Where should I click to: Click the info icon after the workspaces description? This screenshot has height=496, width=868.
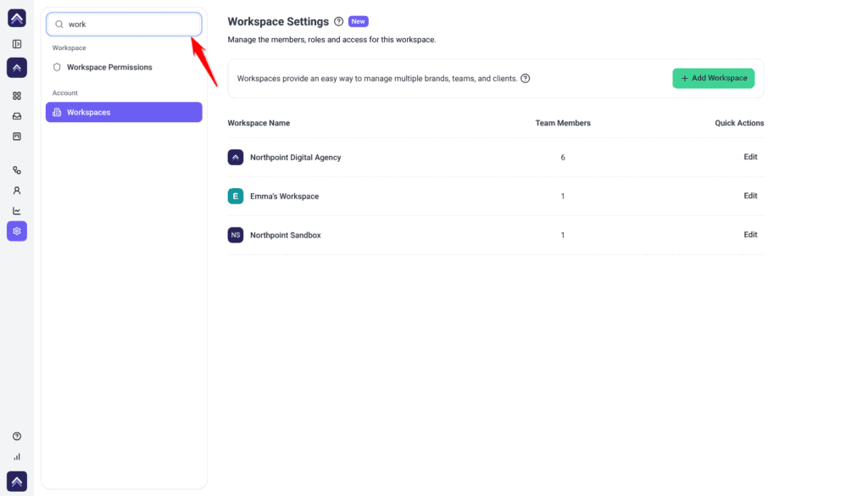click(526, 78)
